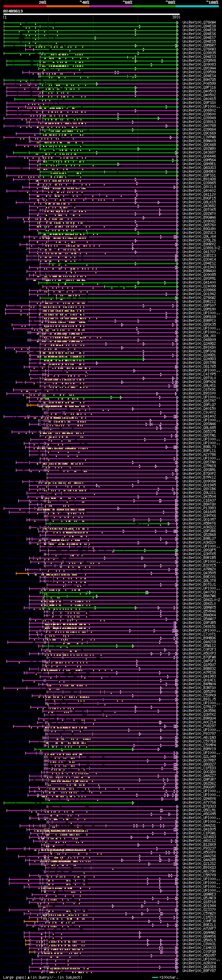Click the cyan =100char scale legend bar

click(155, 977)
